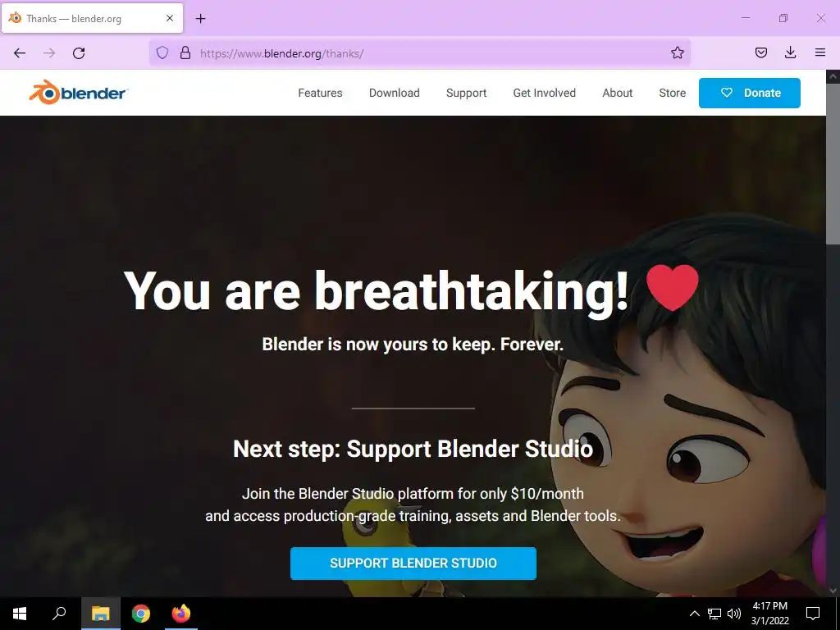Image resolution: width=840 pixels, height=630 pixels.
Task: Open Firefox downloads arrow icon
Action: (790, 52)
